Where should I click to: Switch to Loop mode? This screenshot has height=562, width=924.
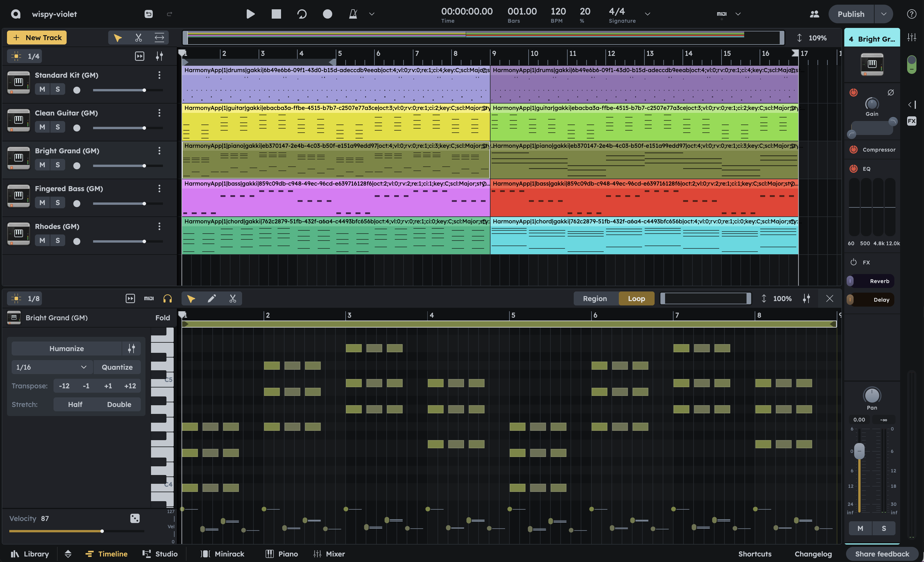(x=637, y=299)
